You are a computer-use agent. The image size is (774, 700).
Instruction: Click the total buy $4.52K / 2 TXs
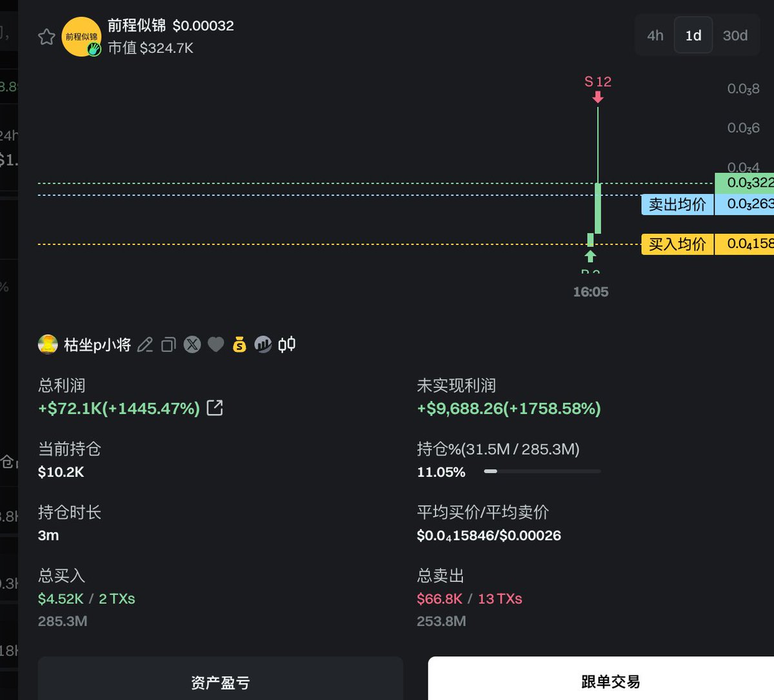coord(86,599)
